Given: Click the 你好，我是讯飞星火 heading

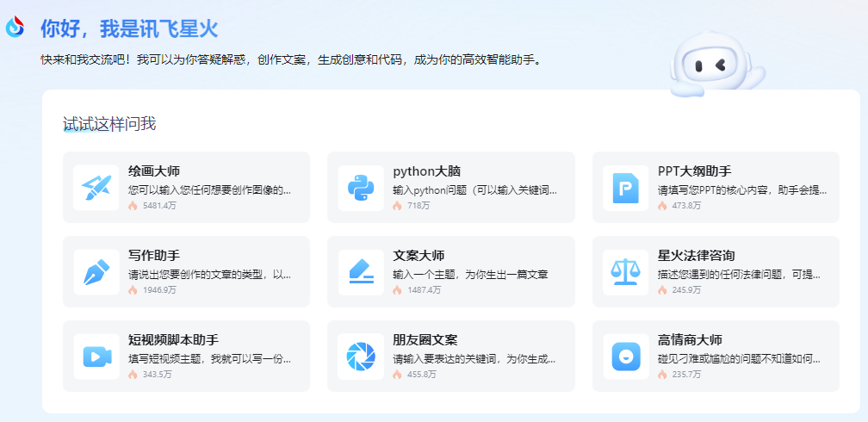Looking at the screenshot, I should point(129,28).
